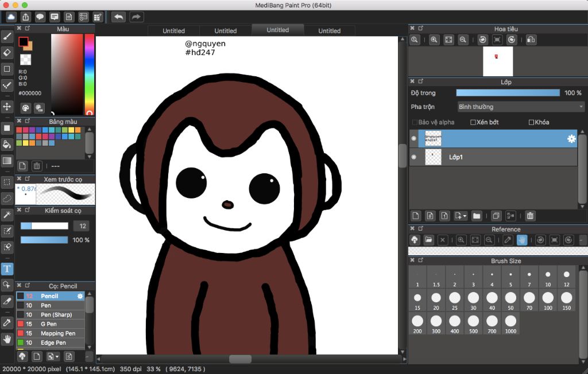Image resolution: width=588 pixels, height=374 pixels.
Task: Click the Undo arrow in top toolbar
Action: coord(118,17)
